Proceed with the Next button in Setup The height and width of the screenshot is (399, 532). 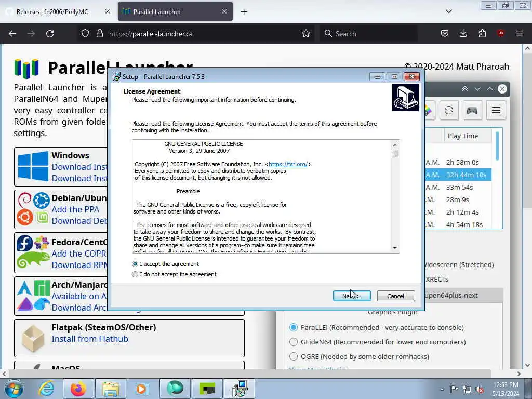click(x=352, y=296)
